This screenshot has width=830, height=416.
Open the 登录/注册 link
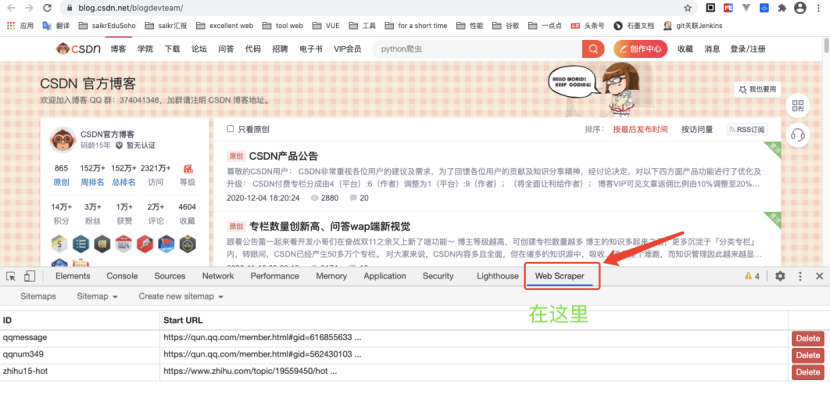tap(747, 49)
